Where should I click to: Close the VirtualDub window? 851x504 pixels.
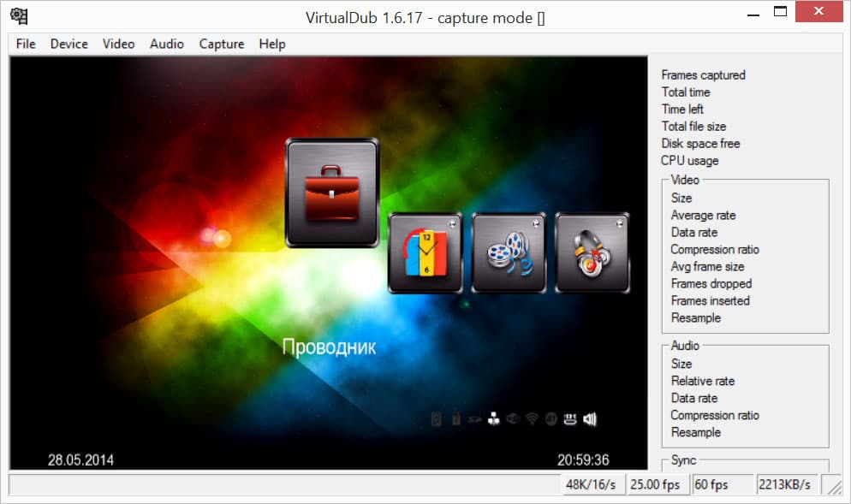pos(819,11)
